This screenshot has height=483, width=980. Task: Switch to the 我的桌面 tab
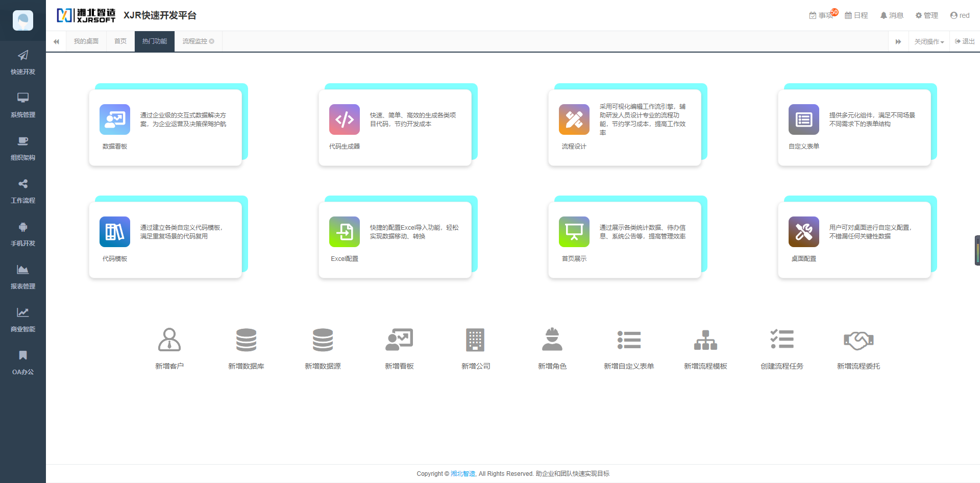86,41
